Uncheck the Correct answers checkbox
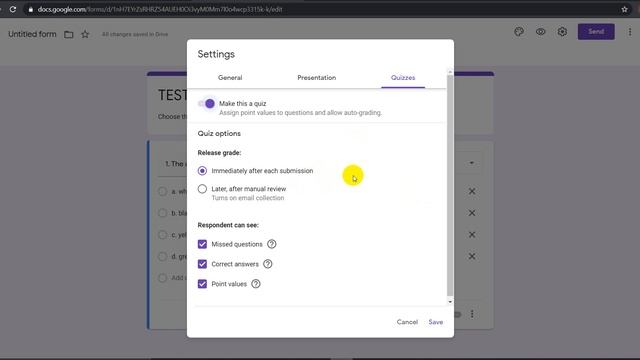Screen dimensions: 640x360 [202, 264]
